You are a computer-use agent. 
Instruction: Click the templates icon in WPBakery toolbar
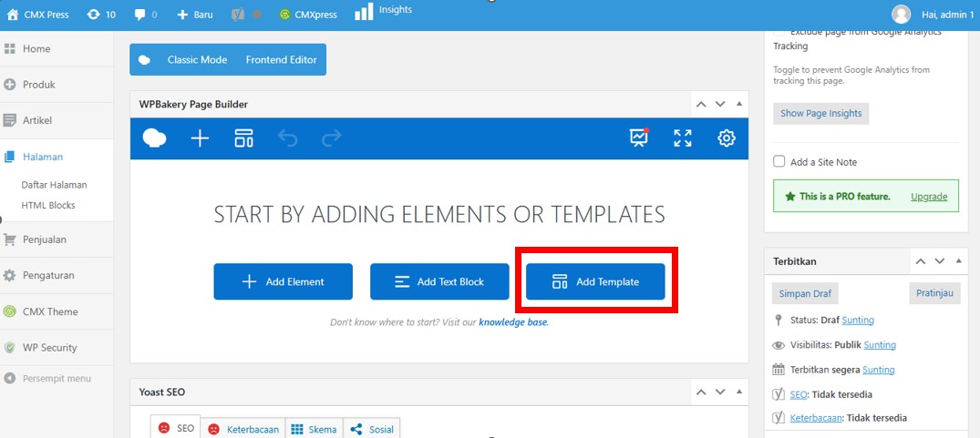[x=243, y=138]
